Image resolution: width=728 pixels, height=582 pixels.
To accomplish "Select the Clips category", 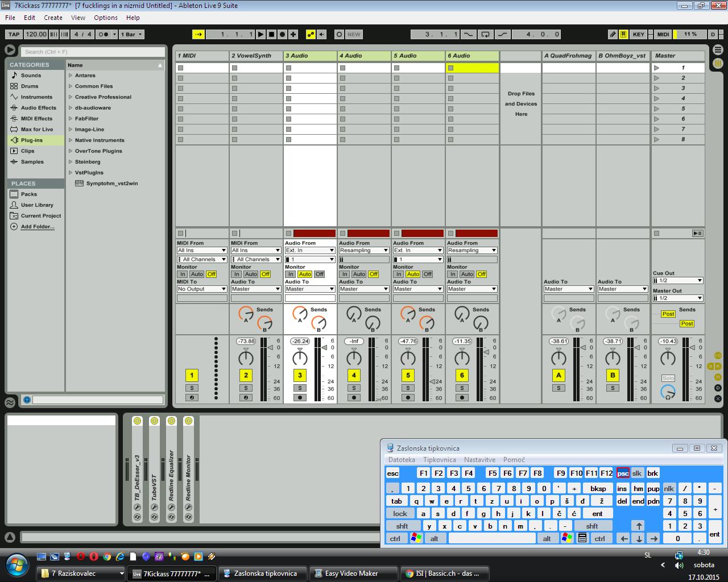I will click(35, 151).
